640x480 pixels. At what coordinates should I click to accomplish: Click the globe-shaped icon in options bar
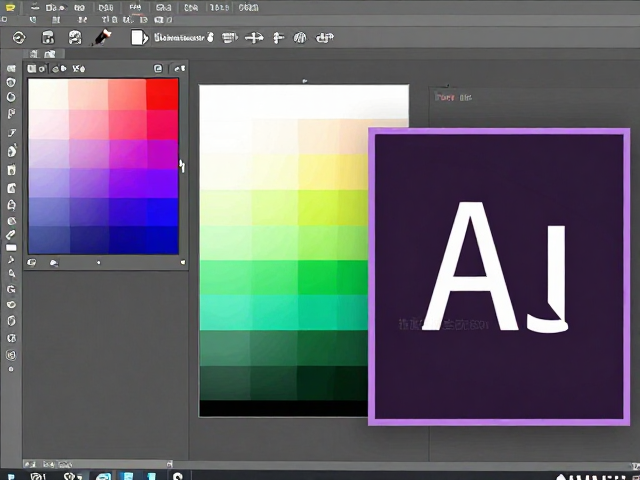(x=300, y=38)
